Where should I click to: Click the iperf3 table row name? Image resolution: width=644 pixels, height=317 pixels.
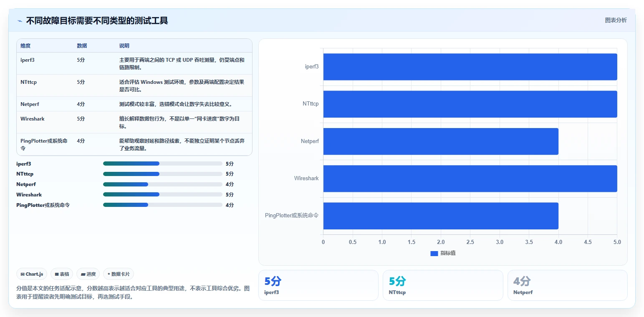pos(27,60)
